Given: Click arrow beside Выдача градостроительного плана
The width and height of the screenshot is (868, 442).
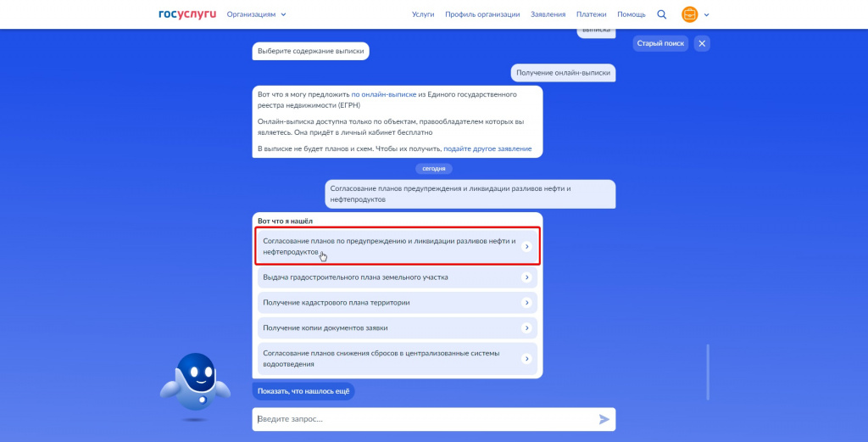Looking at the screenshot, I should 527,277.
